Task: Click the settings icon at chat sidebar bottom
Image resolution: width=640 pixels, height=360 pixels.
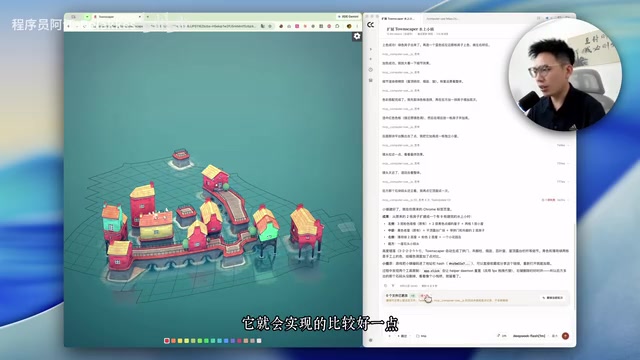Action: pyautogui.click(x=371, y=340)
